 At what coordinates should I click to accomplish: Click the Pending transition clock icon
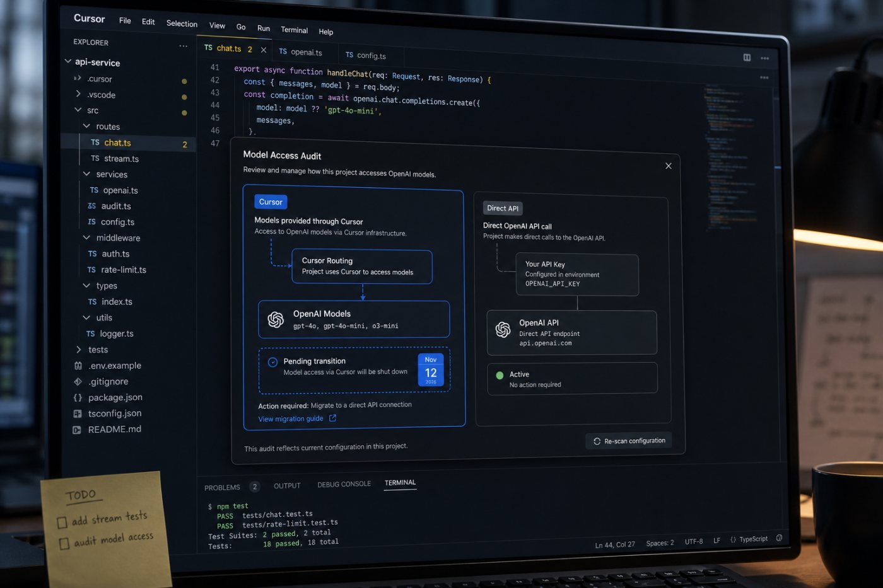point(272,362)
